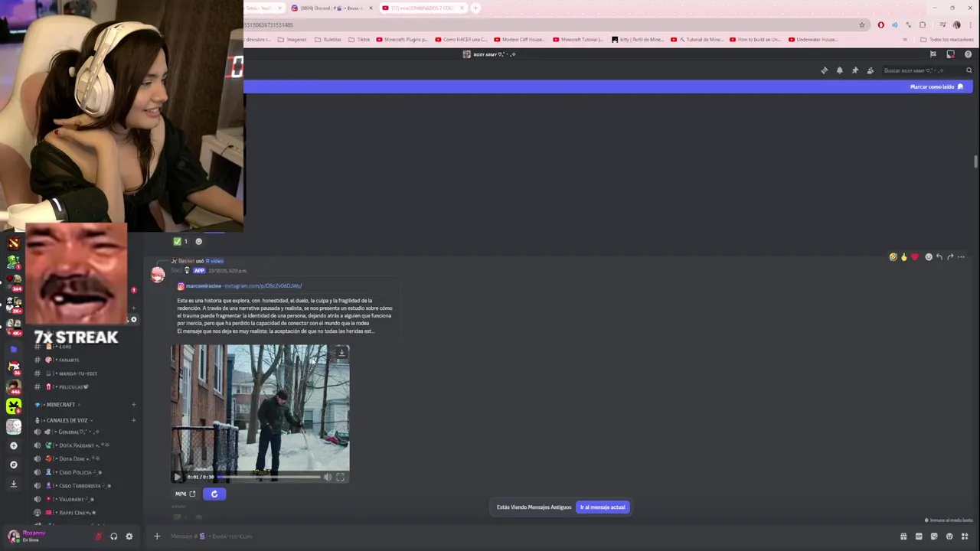Create a channel in the MINECRAFT category
Image resolution: width=980 pixels, height=551 pixels.
click(x=133, y=405)
